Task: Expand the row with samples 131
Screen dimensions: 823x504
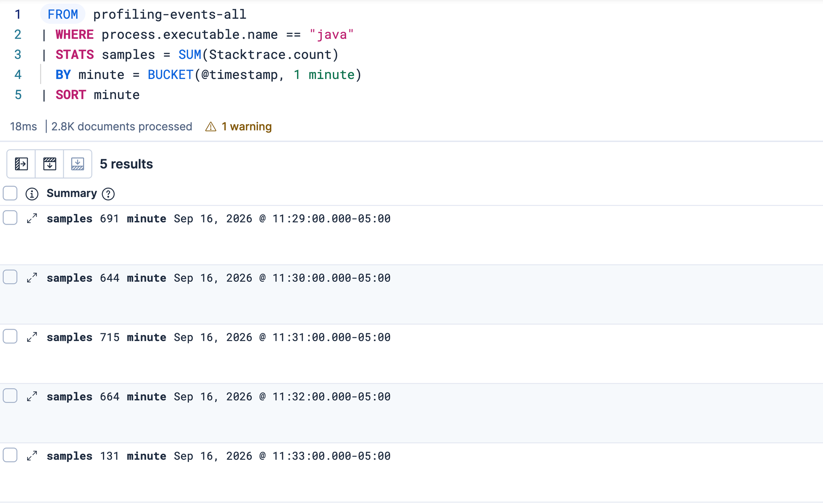Action: (32, 455)
